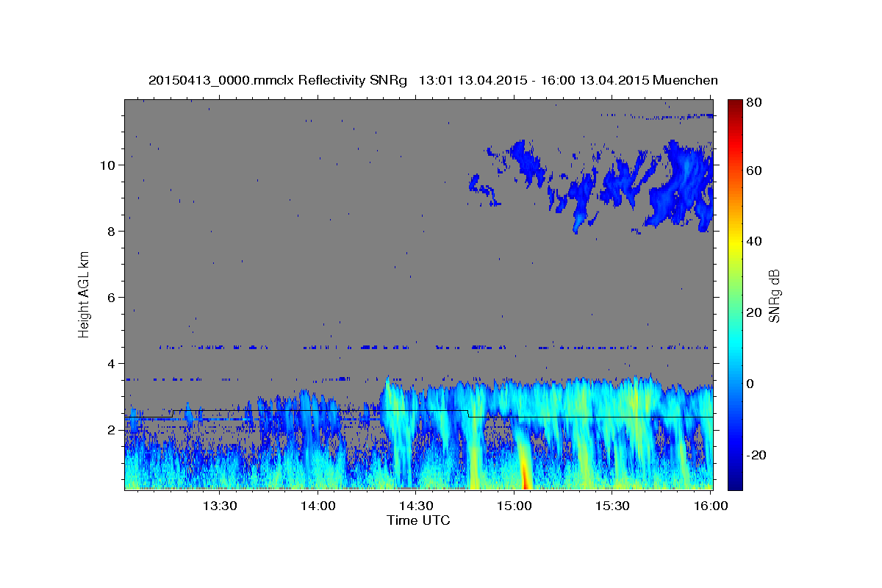The width and height of the screenshot is (882, 588).
Task: Click the 15:00 time tick label
Action: pos(514,506)
